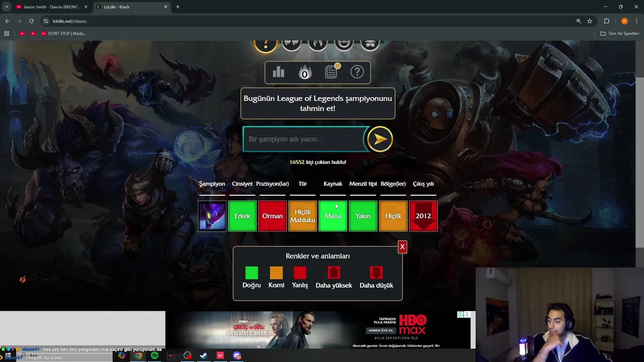Click the guessed champion portrait thumbnail

(212, 216)
